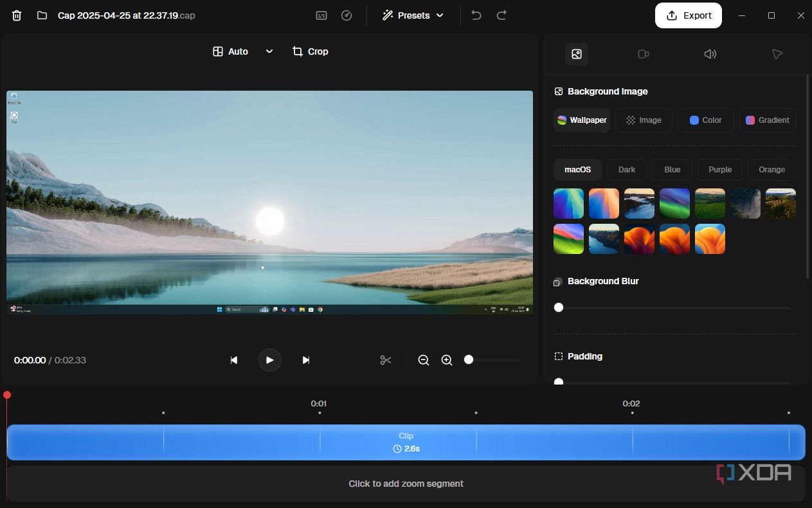The image size is (812, 508).
Task: Open recordings folder icon
Action: pos(42,15)
